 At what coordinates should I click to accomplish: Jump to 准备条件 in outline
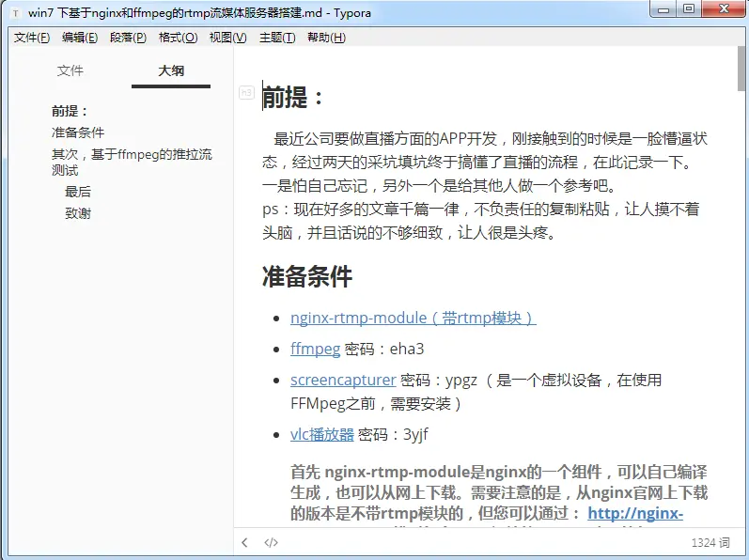[x=78, y=132]
